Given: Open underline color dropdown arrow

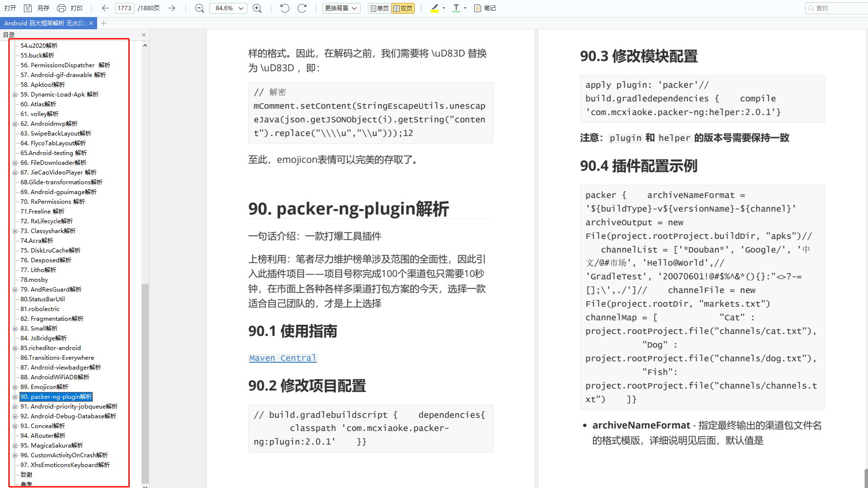Looking at the screenshot, I should [465, 8].
